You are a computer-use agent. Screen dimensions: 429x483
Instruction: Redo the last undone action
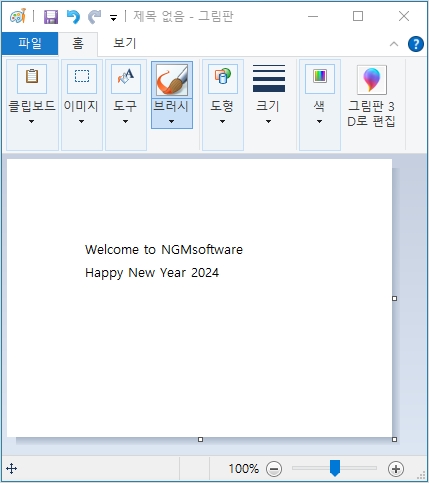pos(95,16)
